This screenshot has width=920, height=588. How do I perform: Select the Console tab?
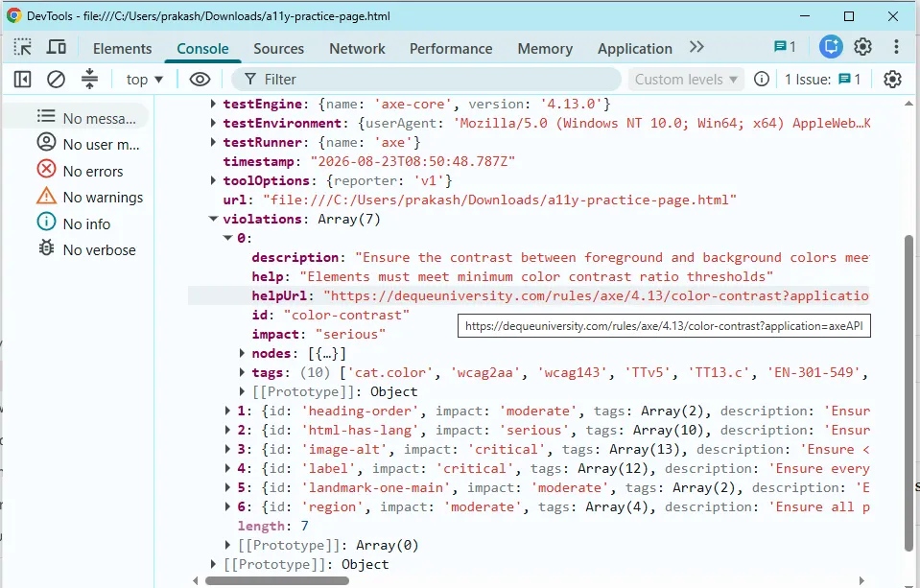tap(202, 49)
